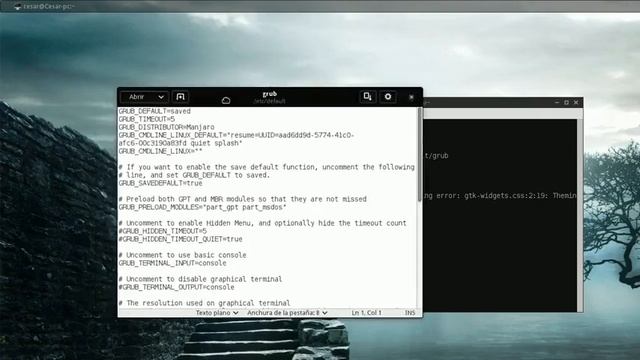The height and width of the screenshot is (360, 640).
Task: Click the GRUB_DISTRIBUTOR=Manjaro line
Action: click(x=166, y=127)
